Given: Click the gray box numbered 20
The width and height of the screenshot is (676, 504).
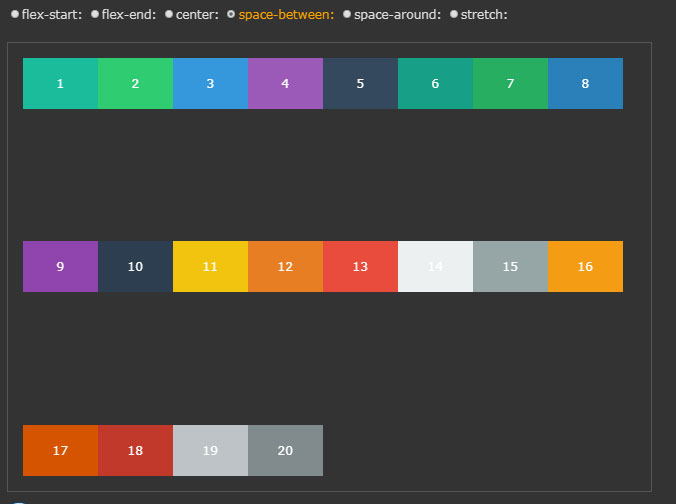Looking at the screenshot, I should coord(285,450).
